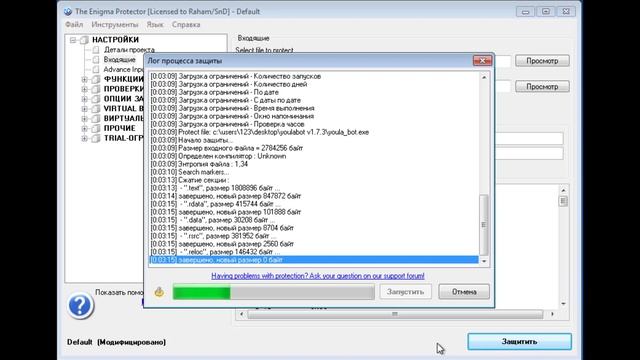Click the page icon beside Advance Input

pos(96,69)
